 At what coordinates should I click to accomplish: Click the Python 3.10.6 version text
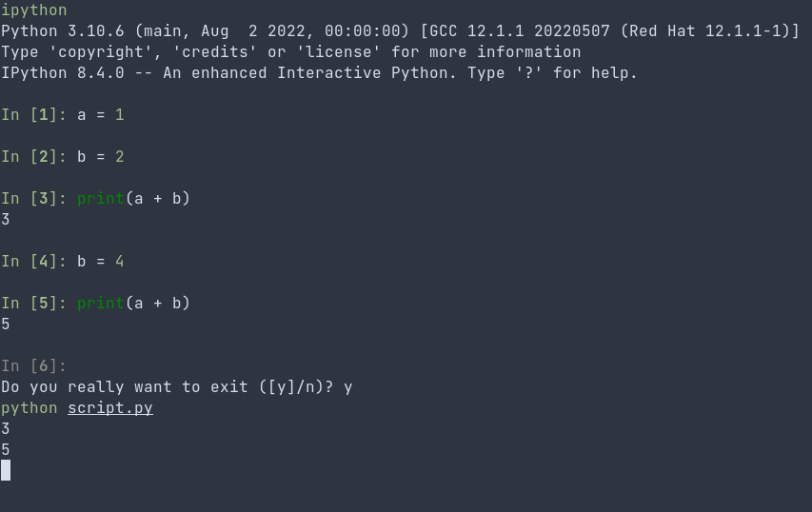click(x=63, y=31)
